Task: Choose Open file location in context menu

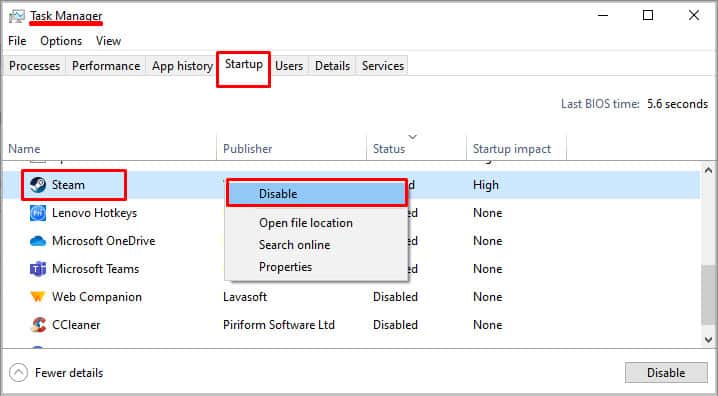Action: click(x=306, y=223)
